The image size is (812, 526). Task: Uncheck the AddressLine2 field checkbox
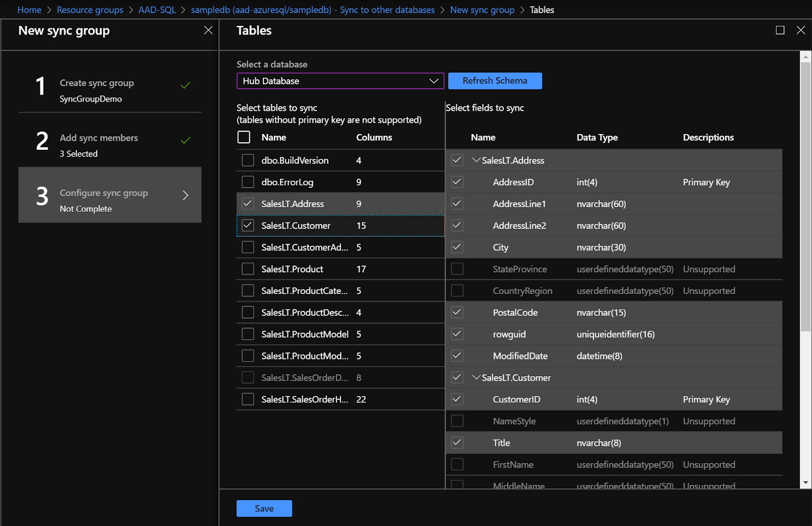click(x=457, y=225)
